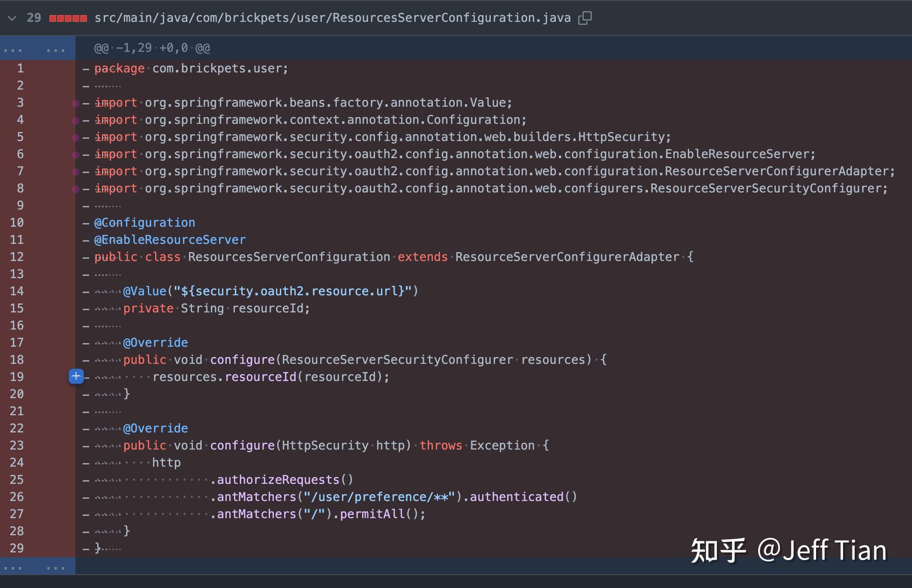The height and width of the screenshot is (588, 912).
Task: Select line number 18
Action: tap(17, 360)
